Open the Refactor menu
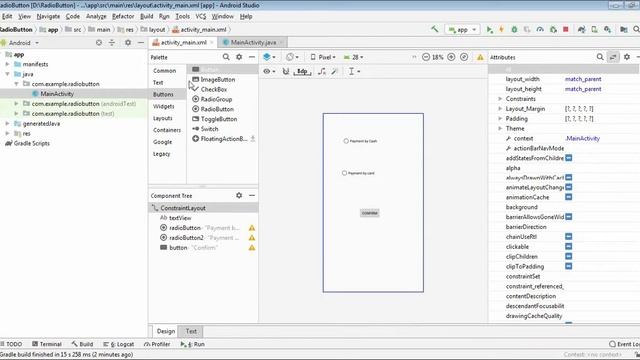The image size is (640, 360). tap(123, 16)
